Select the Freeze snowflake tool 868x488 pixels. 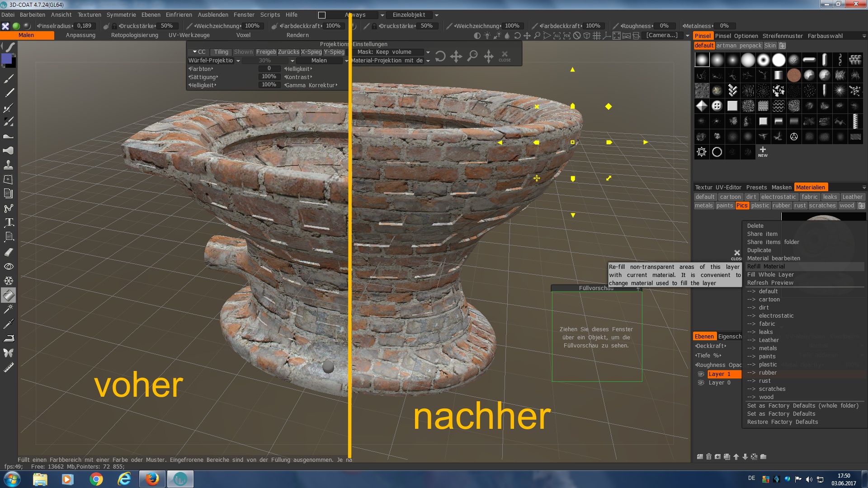(x=9, y=281)
